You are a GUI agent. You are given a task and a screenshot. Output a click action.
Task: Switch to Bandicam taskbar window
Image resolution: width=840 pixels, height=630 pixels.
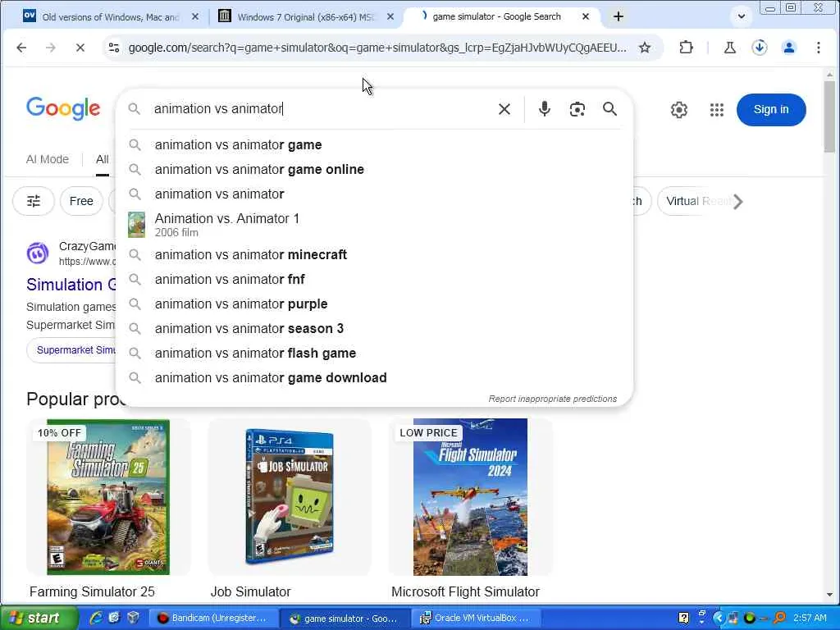coord(213,619)
